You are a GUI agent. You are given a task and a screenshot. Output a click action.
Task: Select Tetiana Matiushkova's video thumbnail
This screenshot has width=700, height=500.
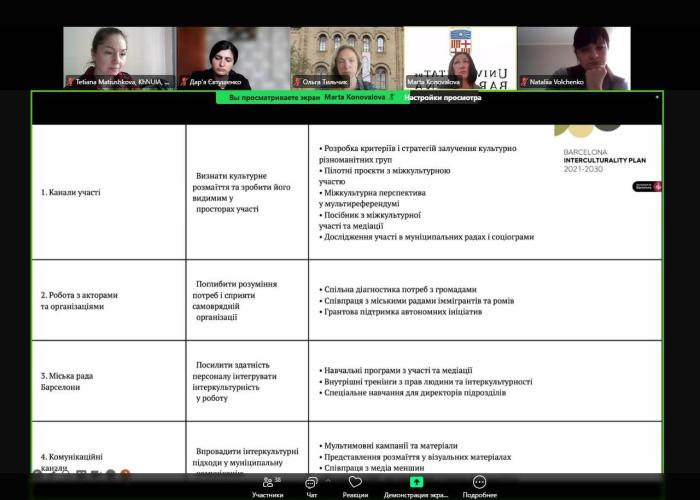pos(120,57)
